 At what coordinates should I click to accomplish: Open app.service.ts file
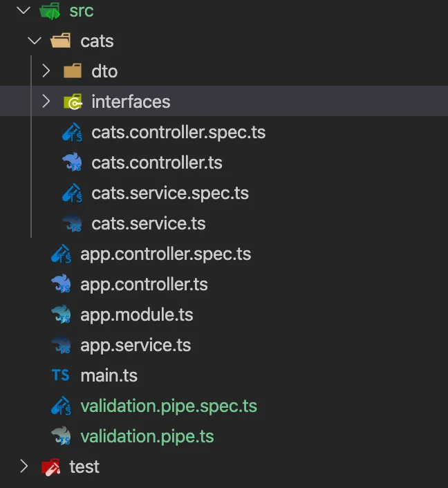(x=136, y=345)
